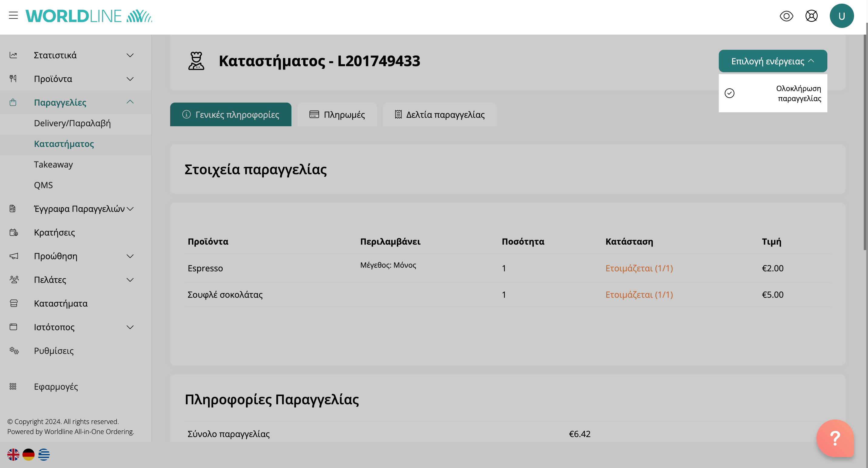This screenshot has height=468, width=868.
Task: Select the German flag icon
Action: point(29,455)
